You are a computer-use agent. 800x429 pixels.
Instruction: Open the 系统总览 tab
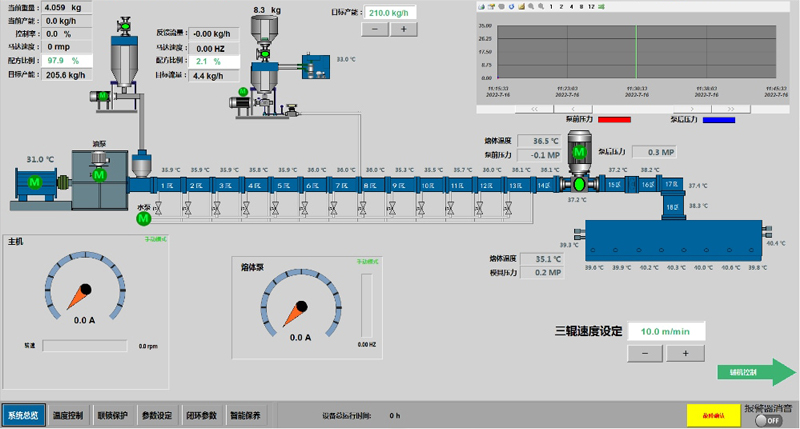(x=23, y=415)
